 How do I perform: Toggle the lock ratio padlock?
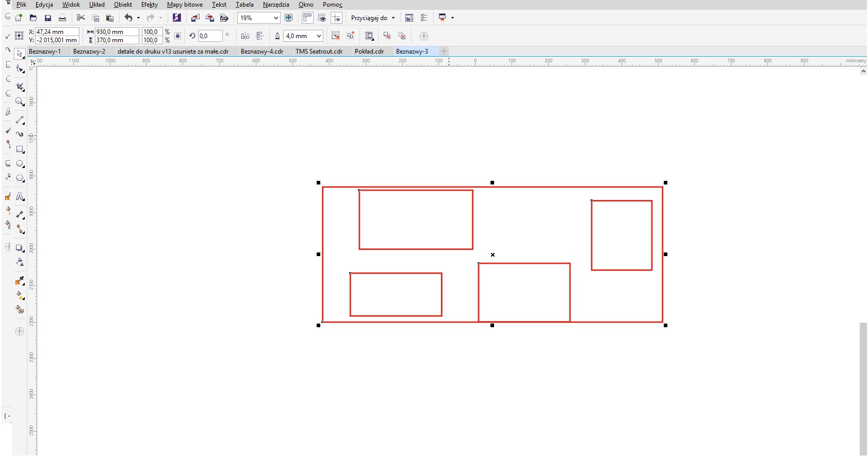point(178,36)
